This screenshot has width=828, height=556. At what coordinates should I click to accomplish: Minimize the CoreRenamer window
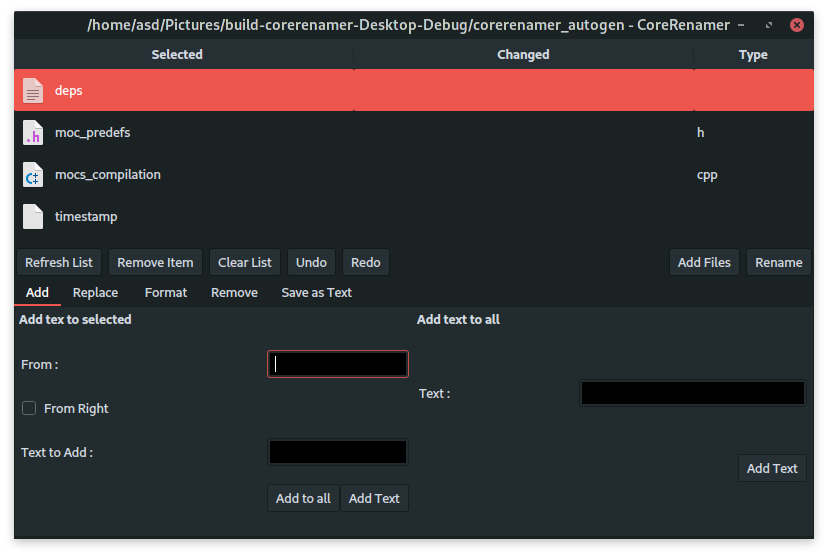(x=741, y=25)
